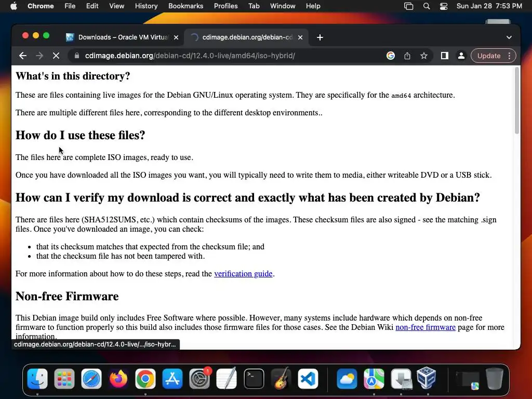This screenshot has width=532, height=399.
Task: Open System Settings from the Dock
Action: click(x=199, y=379)
